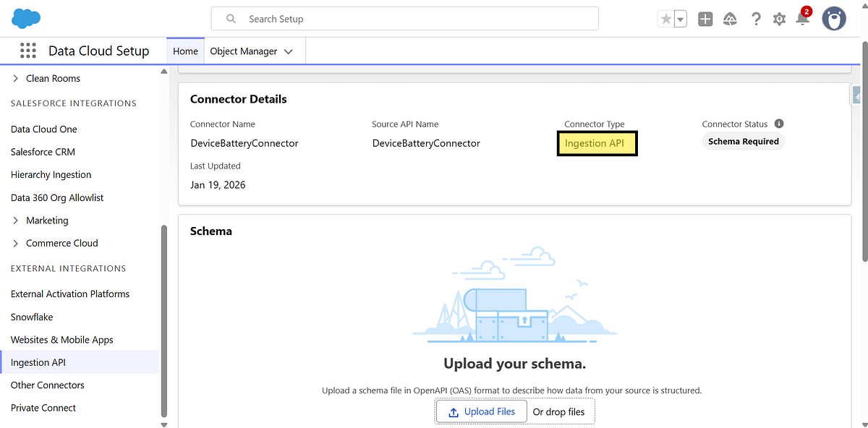Switch to the Home tab

click(x=186, y=51)
